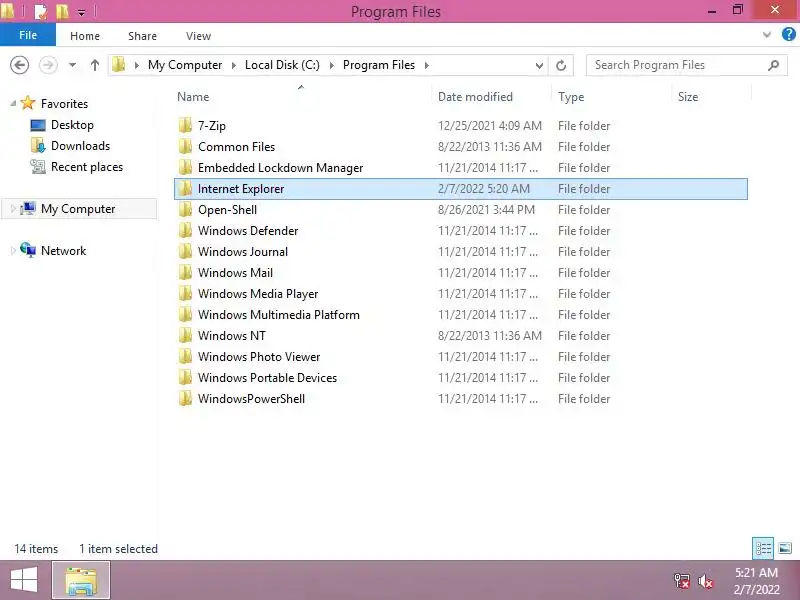Select Recent places in Favorites

click(87, 167)
